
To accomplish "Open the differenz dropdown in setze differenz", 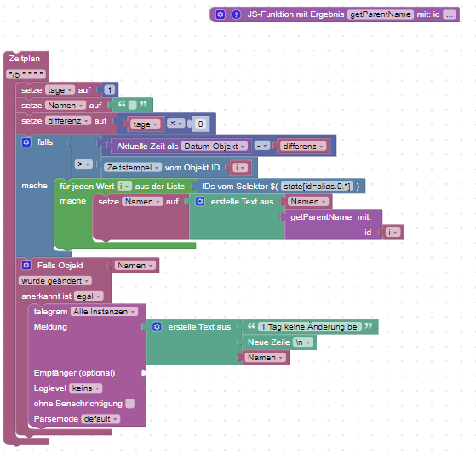I will coord(68,121).
